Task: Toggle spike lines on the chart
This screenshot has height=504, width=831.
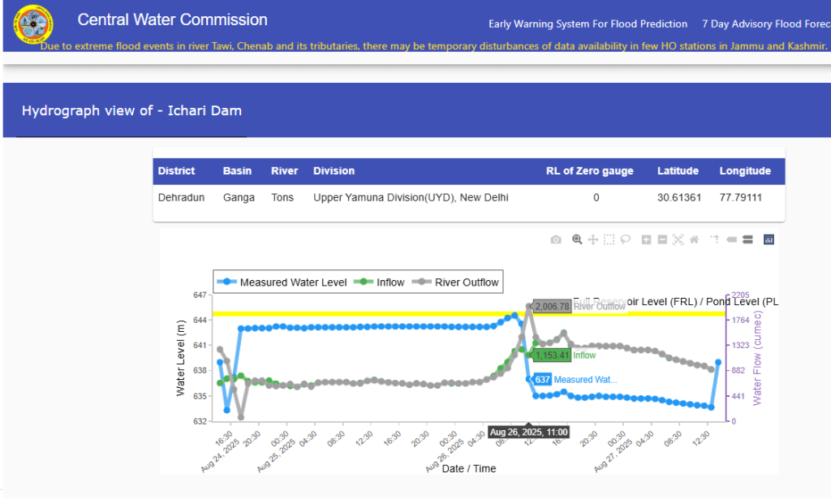Action: pos(716,239)
